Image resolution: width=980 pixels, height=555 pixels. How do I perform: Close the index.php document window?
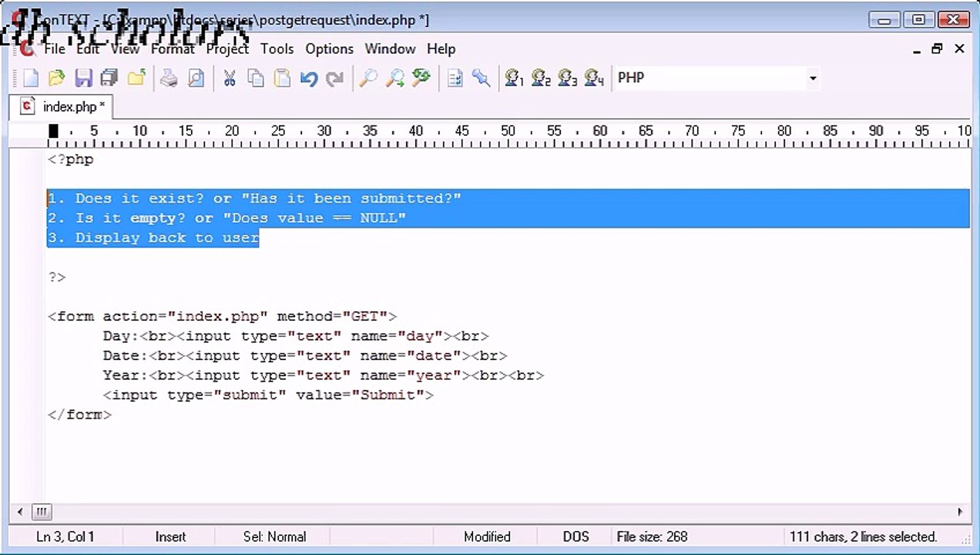coord(959,49)
